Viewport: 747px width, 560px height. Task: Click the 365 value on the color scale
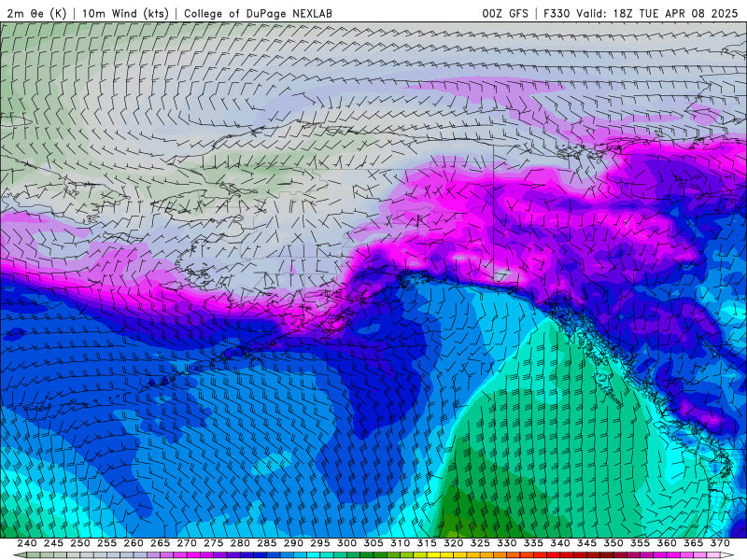[694, 543]
